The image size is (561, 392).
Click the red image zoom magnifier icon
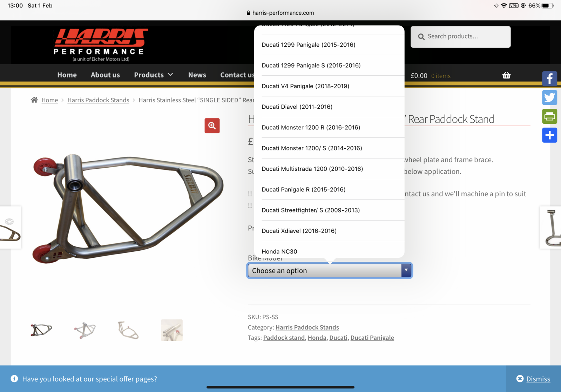tap(212, 126)
